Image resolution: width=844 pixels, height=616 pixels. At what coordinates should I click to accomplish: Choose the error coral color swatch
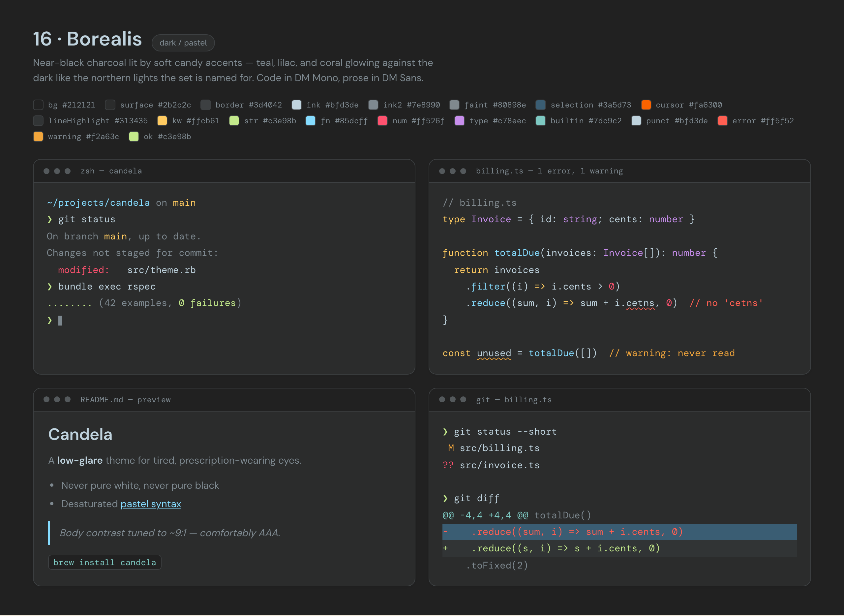click(722, 121)
